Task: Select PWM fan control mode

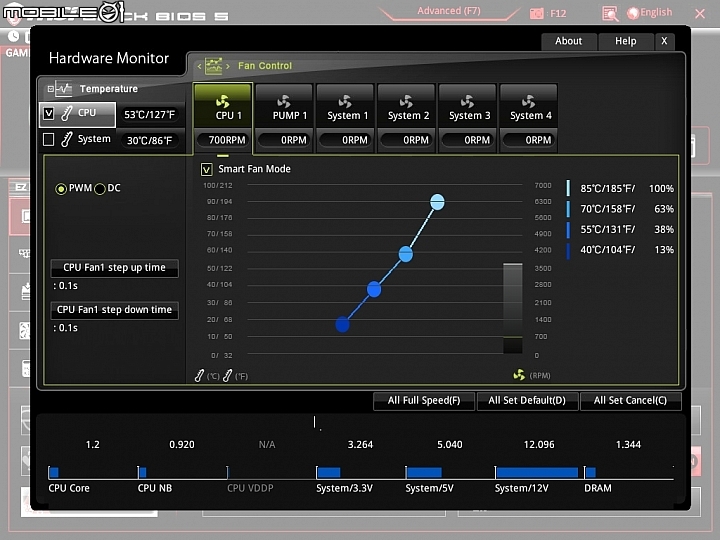Action: coord(61,189)
